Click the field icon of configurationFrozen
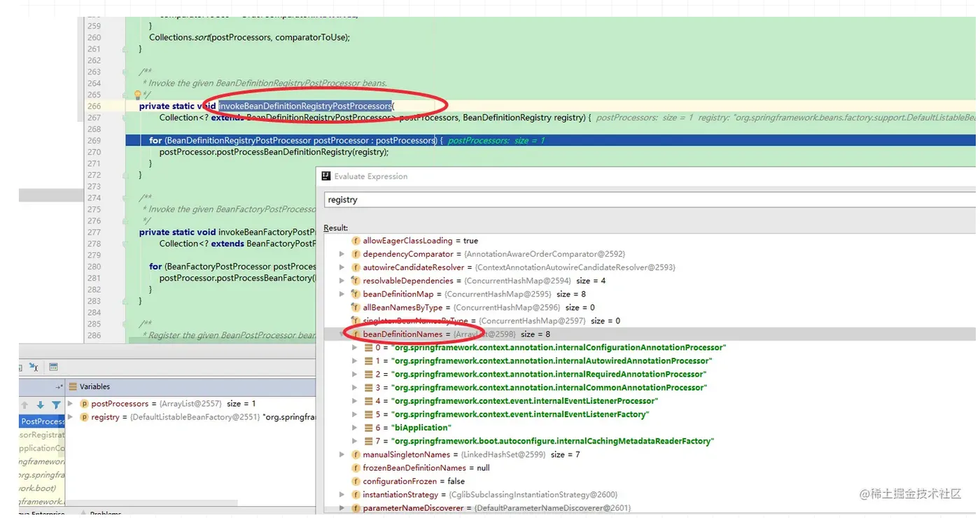Image resolution: width=980 pixels, height=518 pixels. tap(356, 482)
